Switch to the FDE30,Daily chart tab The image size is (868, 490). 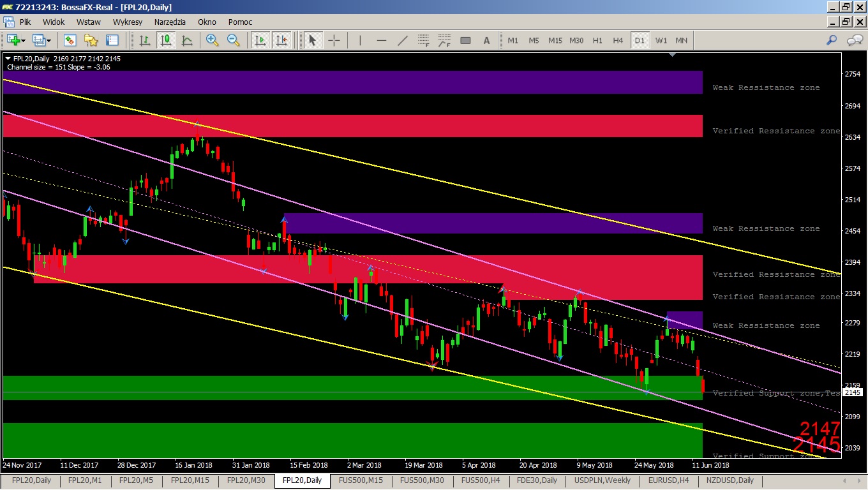(x=537, y=480)
